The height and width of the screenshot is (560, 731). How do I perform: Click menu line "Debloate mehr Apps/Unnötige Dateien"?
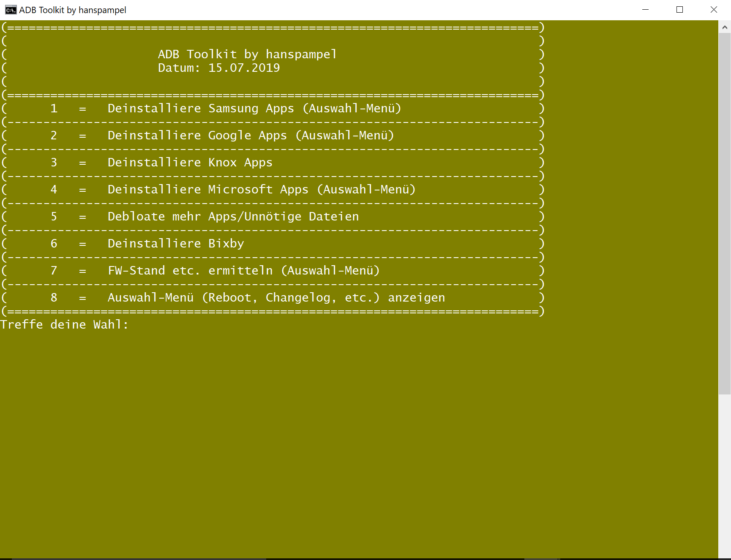click(233, 217)
